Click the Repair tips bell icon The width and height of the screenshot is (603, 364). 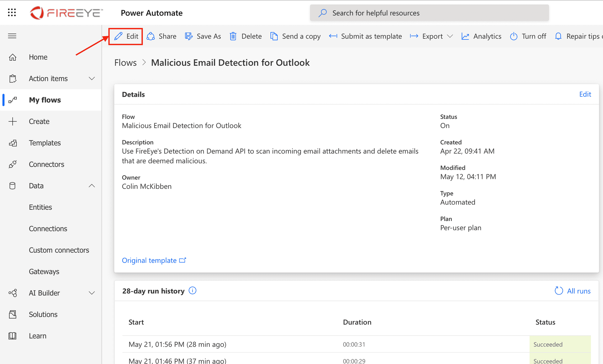tap(558, 36)
